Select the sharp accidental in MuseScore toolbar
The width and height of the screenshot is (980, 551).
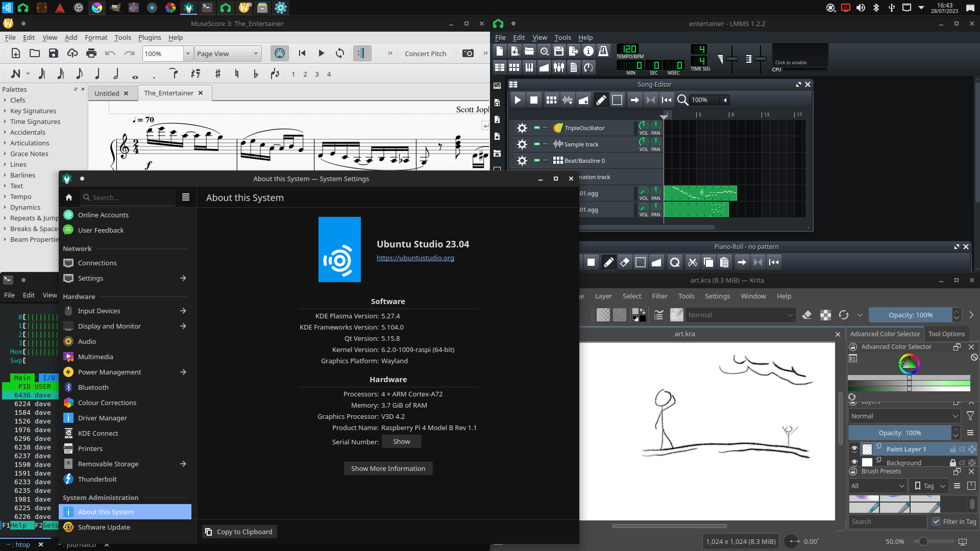point(218,74)
